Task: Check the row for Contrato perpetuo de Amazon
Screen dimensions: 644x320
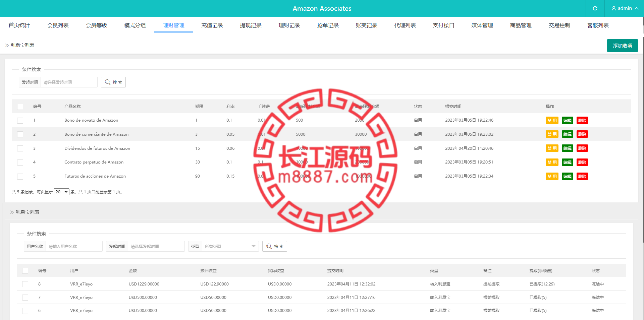Action: point(20,162)
